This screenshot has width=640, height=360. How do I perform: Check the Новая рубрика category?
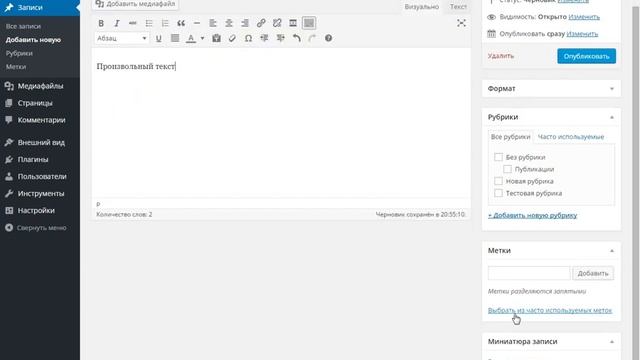click(x=498, y=181)
